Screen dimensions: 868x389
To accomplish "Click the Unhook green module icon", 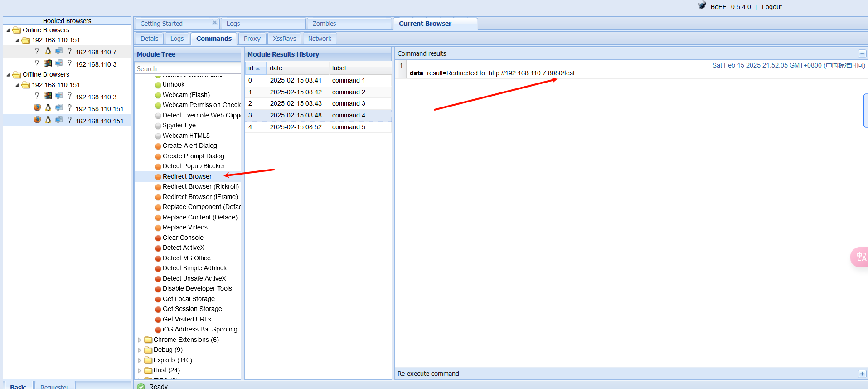I will (x=158, y=85).
